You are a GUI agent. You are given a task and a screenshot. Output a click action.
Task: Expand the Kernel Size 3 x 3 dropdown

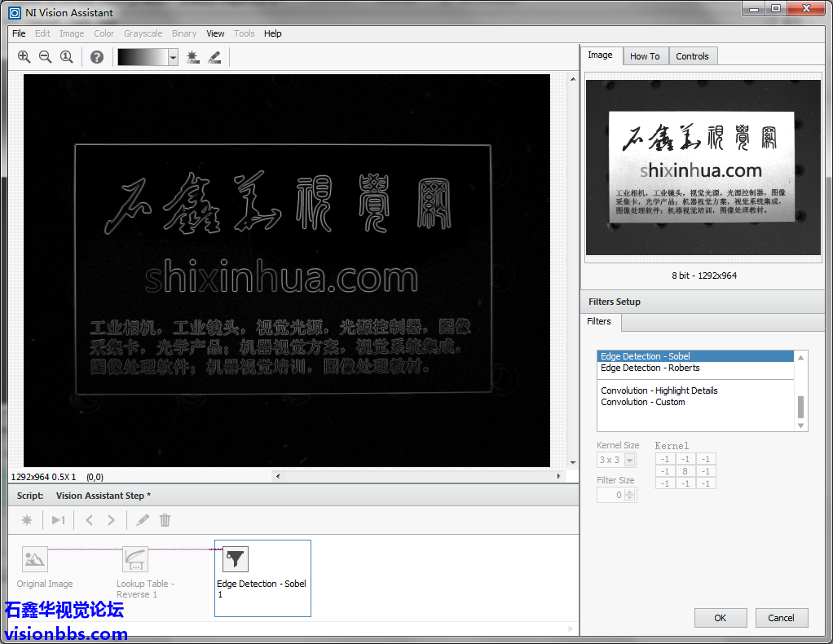click(x=629, y=461)
